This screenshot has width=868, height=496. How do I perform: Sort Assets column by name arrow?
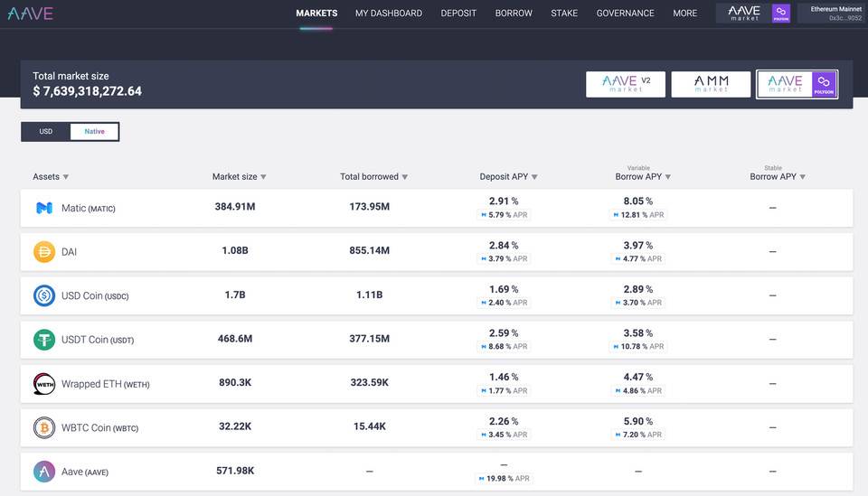[x=66, y=177]
